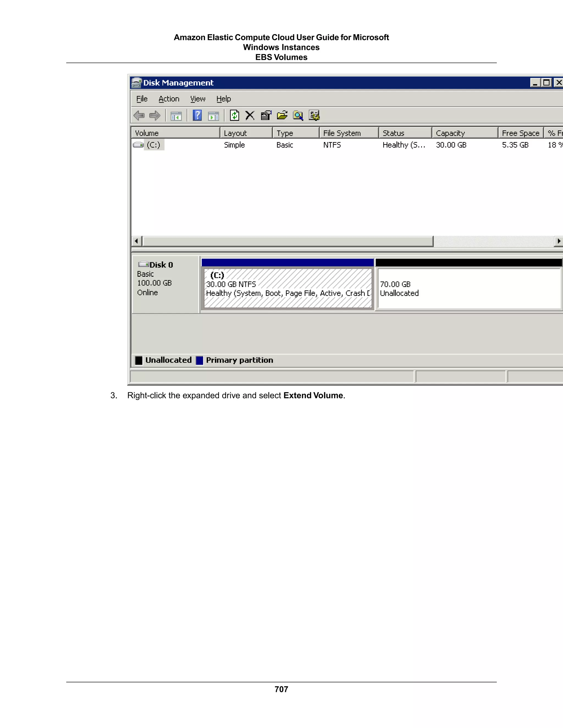Image resolution: width=563 pixels, height=728 pixels.
Task: Open the Action menu
Action: coord(169,99)
